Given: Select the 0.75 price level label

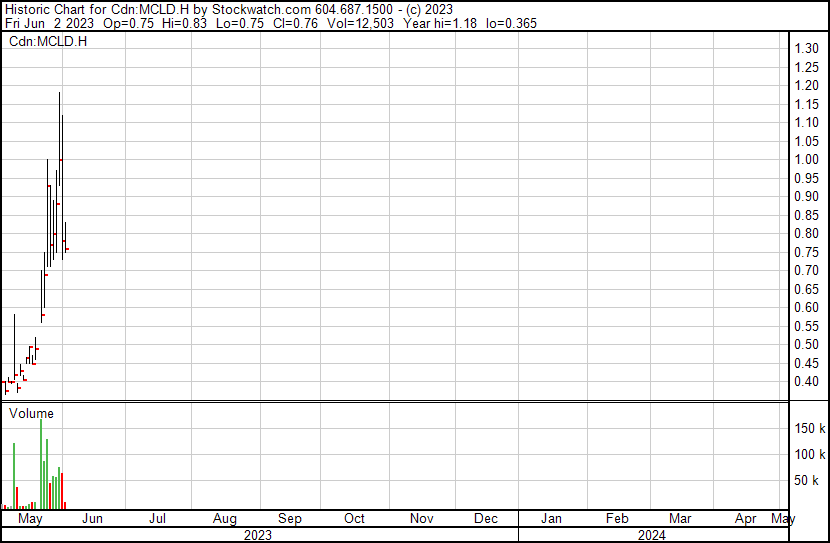Looking at the screenshot, I should [806, 252].
